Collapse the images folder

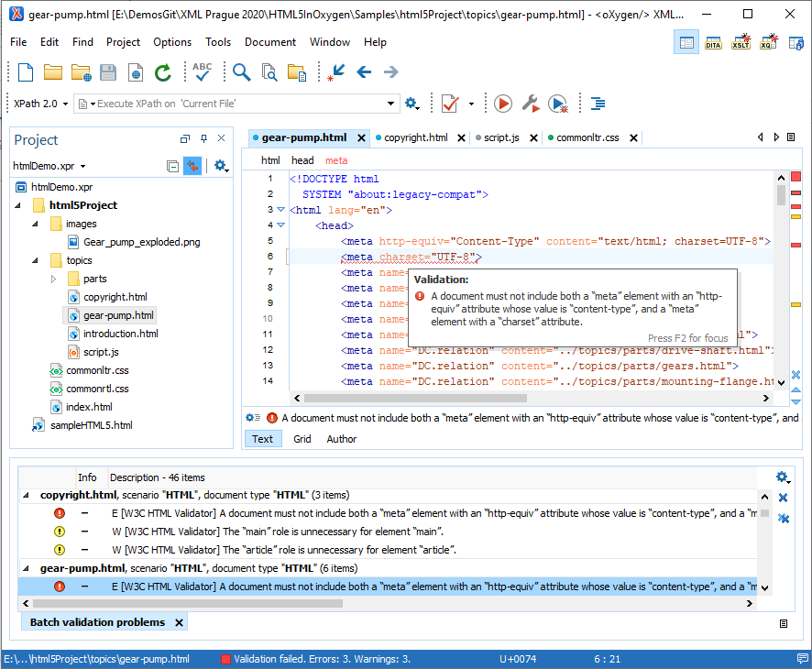pos(35,225)
